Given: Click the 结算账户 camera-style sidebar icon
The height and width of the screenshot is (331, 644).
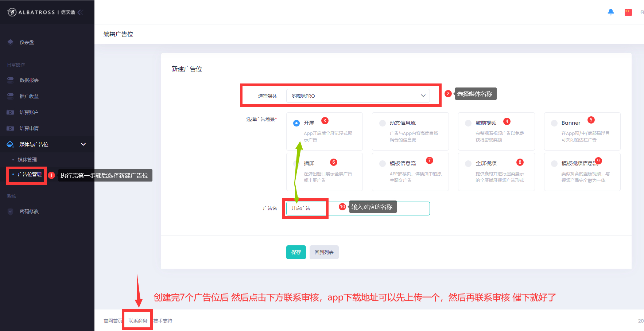Looking at the screenshot, I should pyautogui.click(x=11, y=112).
